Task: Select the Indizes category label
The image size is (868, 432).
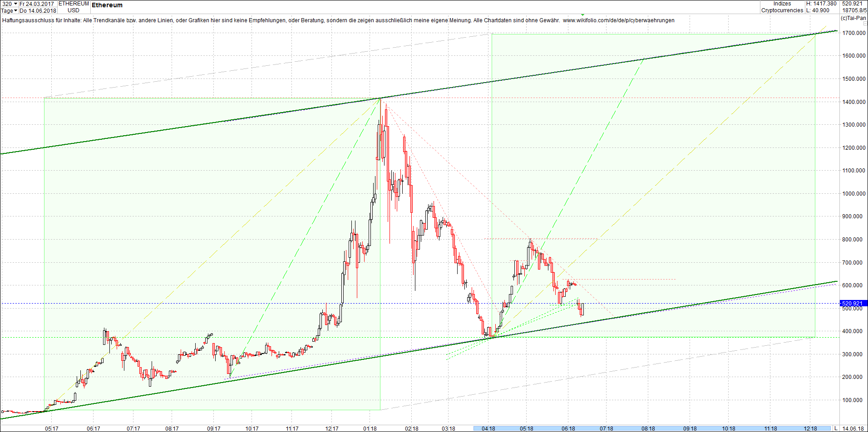Action: click(782, 4)
